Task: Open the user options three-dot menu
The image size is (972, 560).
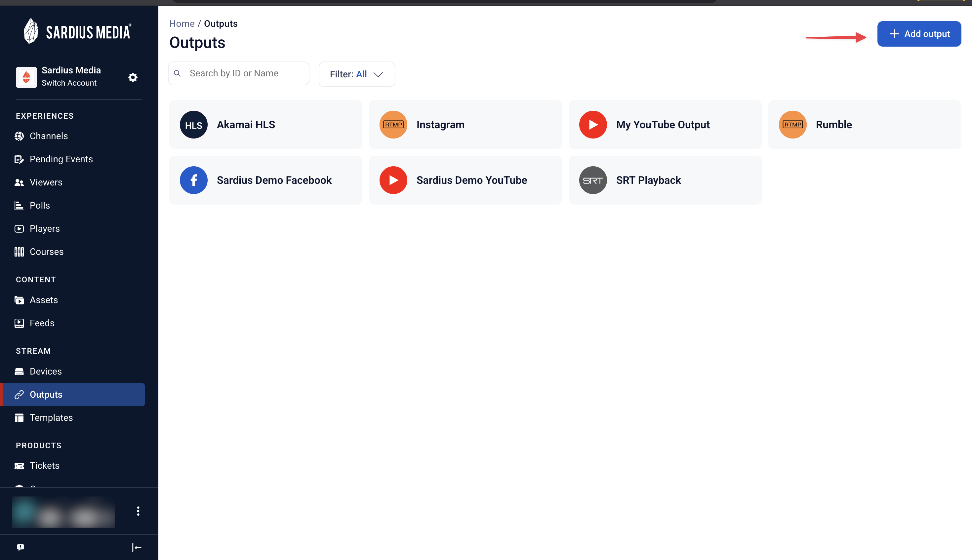Action: 138,511
